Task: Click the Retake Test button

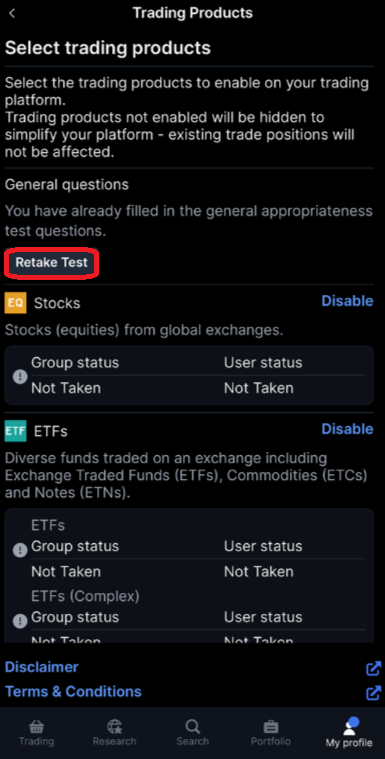Action: tap(51, 263)
